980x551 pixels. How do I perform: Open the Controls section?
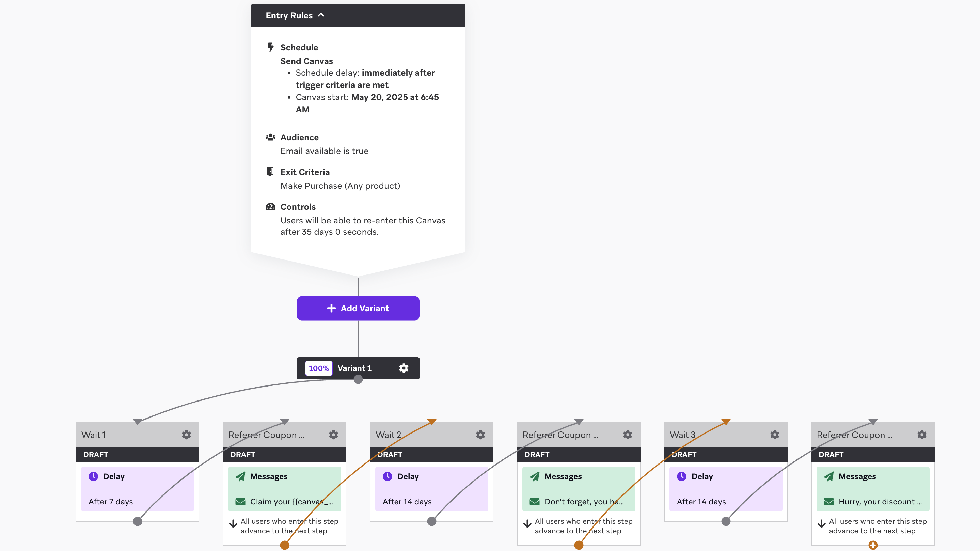[298, 207]
